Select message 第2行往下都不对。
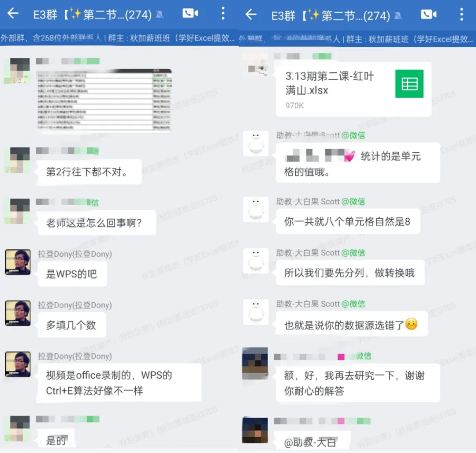The width and height of the screenshot is (476, 453). [89, 172]
